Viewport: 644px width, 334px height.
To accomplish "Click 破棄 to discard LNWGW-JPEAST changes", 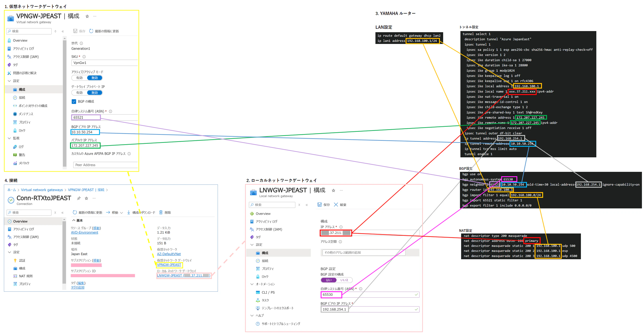I will coord(340,205).
